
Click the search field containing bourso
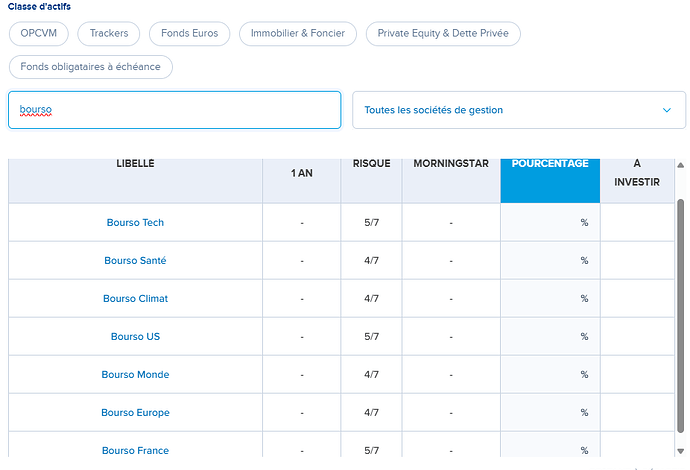[175, 110]
